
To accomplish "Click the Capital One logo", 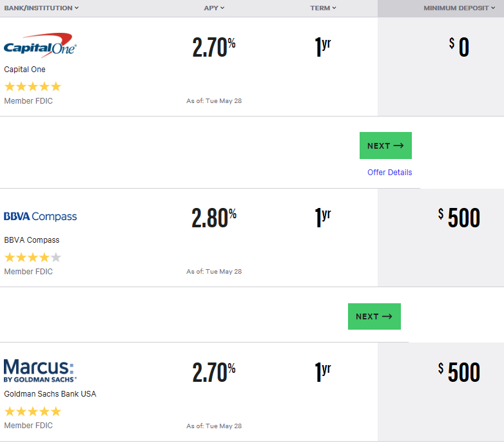I will coord(40,46).
